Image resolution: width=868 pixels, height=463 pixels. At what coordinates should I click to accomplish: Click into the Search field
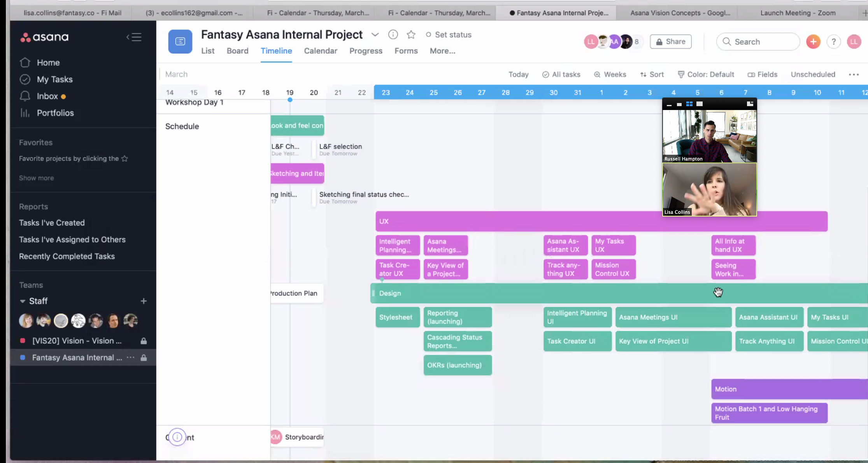click(x=758, y=42)
